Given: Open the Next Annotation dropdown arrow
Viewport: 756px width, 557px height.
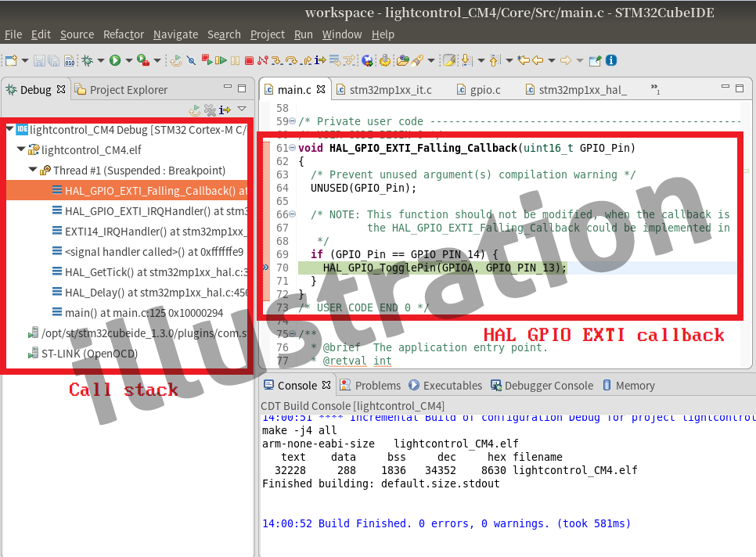Looking at the screenshot, I should 481,60.
